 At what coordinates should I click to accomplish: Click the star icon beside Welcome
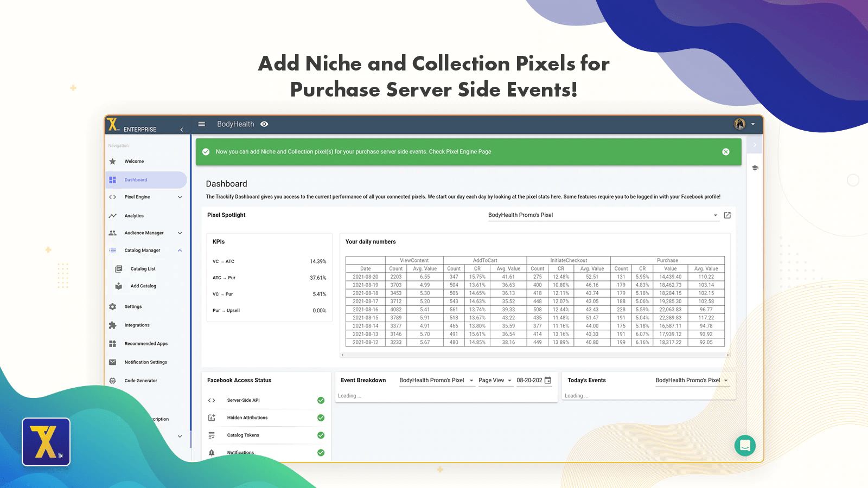[112, 162]
